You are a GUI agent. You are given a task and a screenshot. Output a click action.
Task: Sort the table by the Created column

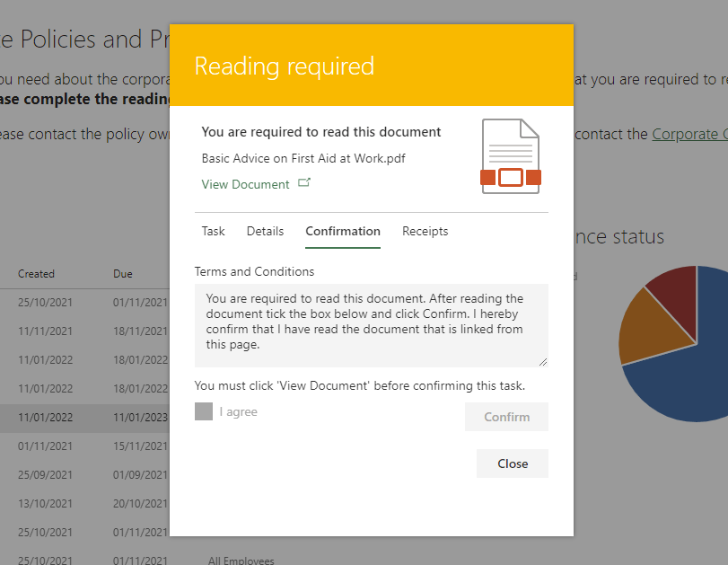[36, 273]
